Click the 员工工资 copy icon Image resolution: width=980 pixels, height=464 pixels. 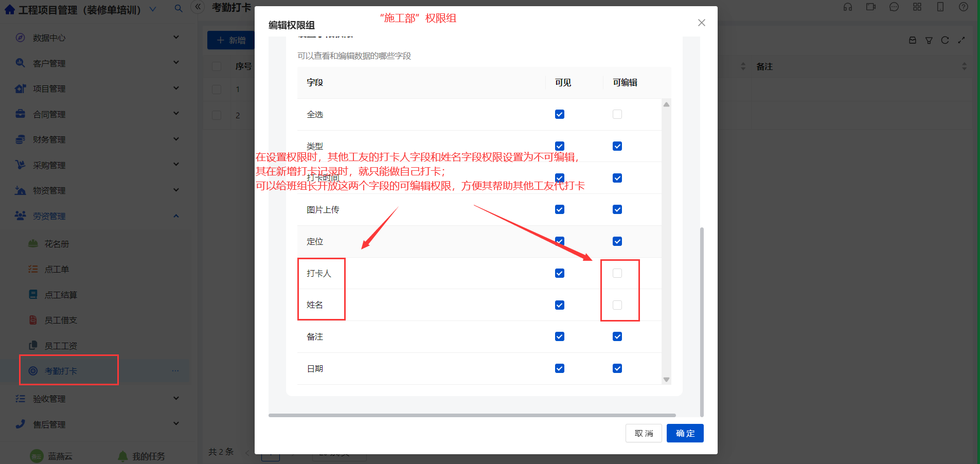(33, 345)
